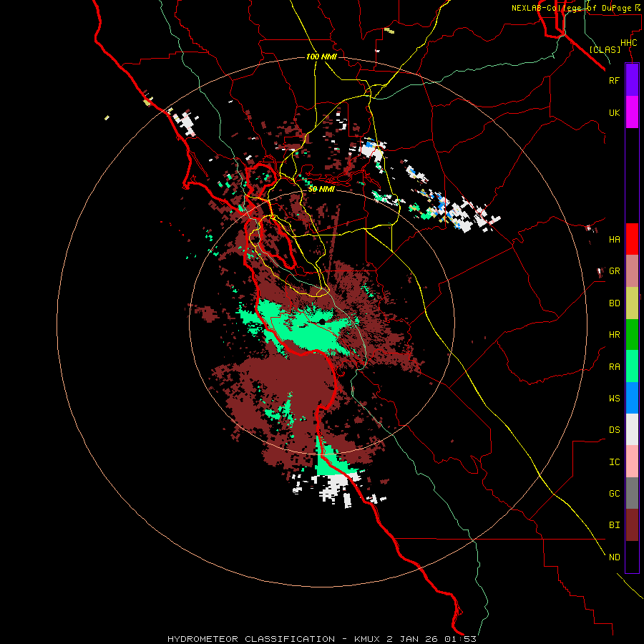
Task: Click the RA mint-green legend swatch
Action: point(632,366)
